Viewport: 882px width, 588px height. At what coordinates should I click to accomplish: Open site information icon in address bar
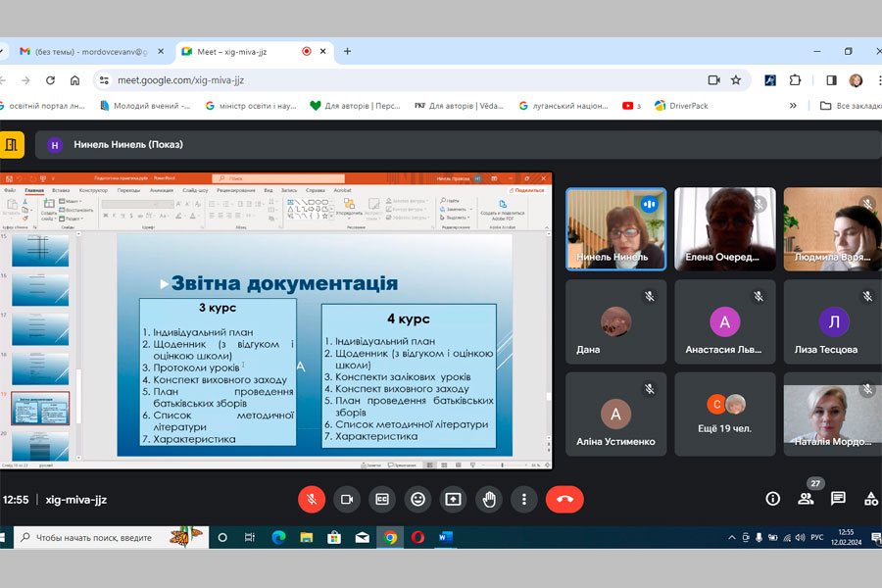click(104, 80)
